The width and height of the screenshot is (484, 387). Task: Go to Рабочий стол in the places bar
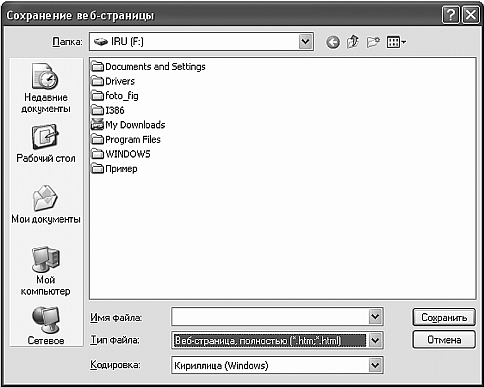point(46,144)
